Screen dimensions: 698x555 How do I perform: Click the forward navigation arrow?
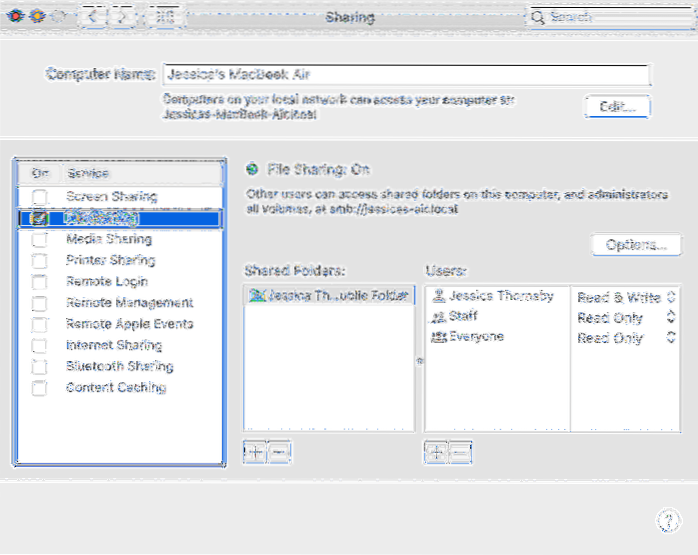(124, 17)
